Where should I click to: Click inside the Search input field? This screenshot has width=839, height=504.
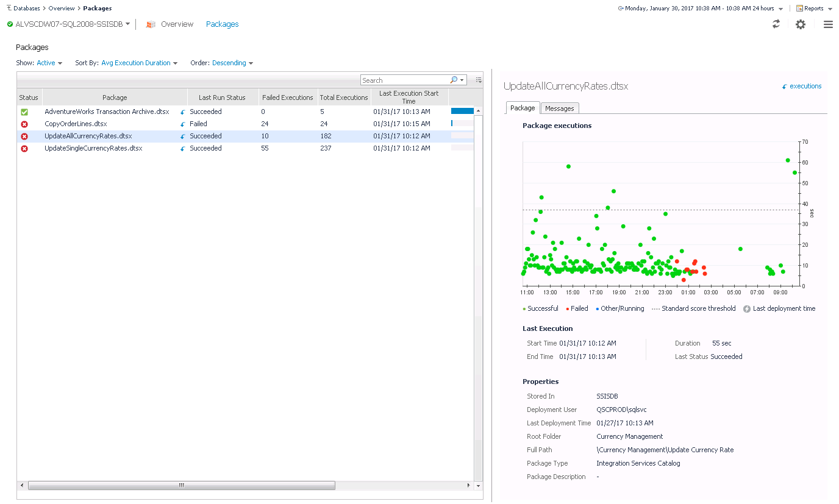tap(404, 80)
